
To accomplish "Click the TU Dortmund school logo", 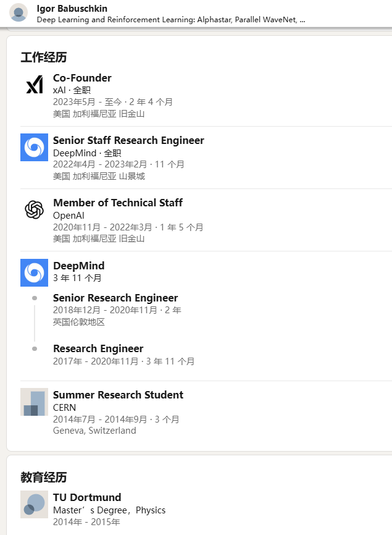I will [34, 504].
